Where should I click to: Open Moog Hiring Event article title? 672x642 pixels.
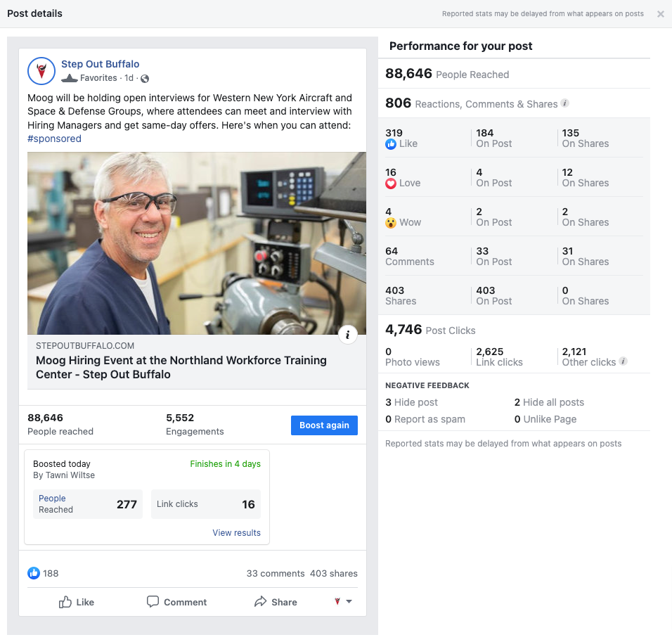click(181, 367)
